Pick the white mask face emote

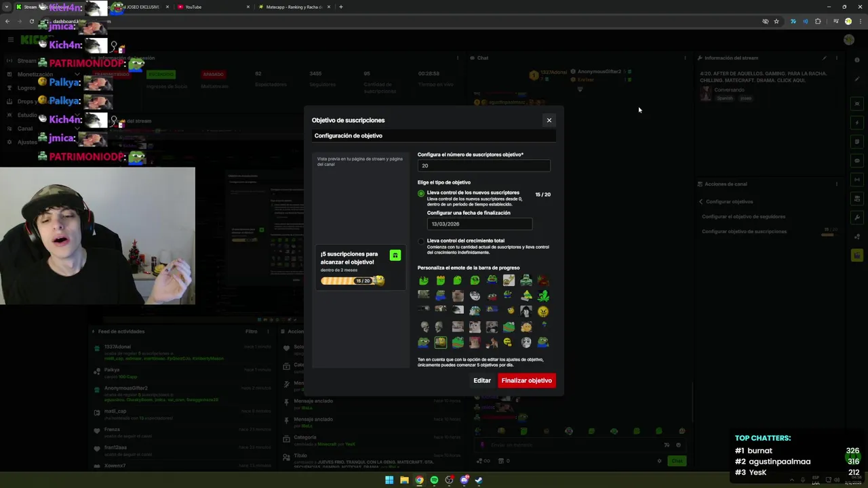click(526, 342)
